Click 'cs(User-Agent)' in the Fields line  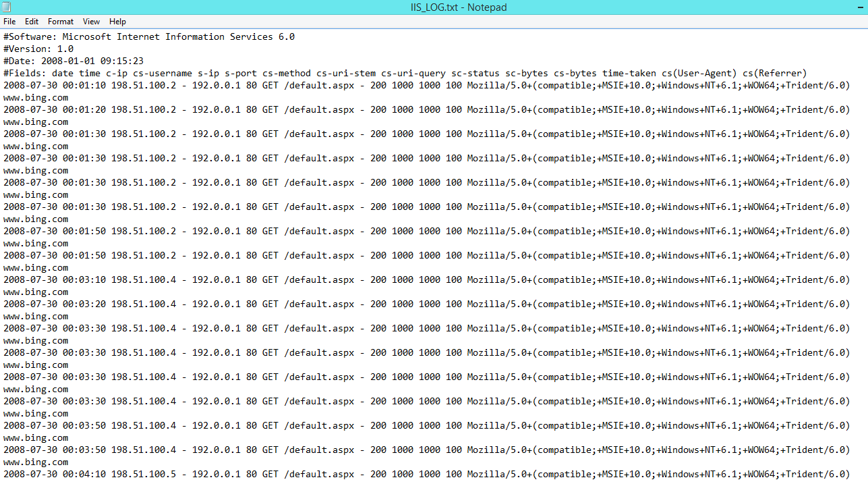(x=699, y=74)
